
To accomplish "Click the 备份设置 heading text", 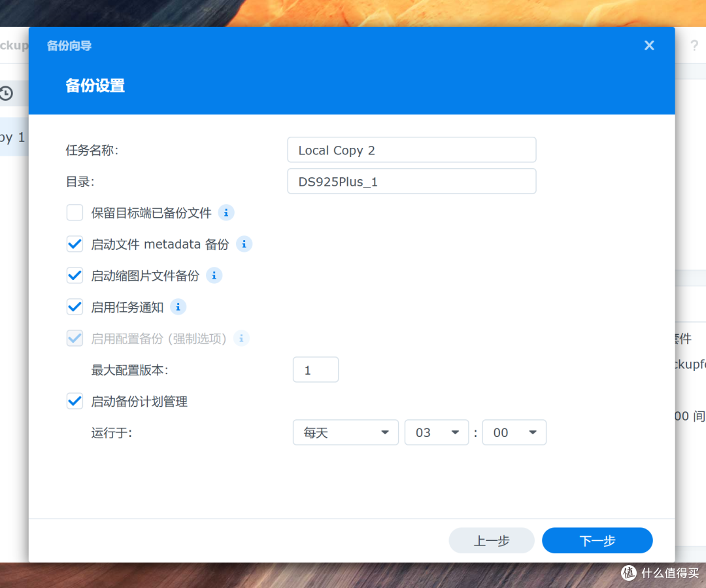I will 95,86.
